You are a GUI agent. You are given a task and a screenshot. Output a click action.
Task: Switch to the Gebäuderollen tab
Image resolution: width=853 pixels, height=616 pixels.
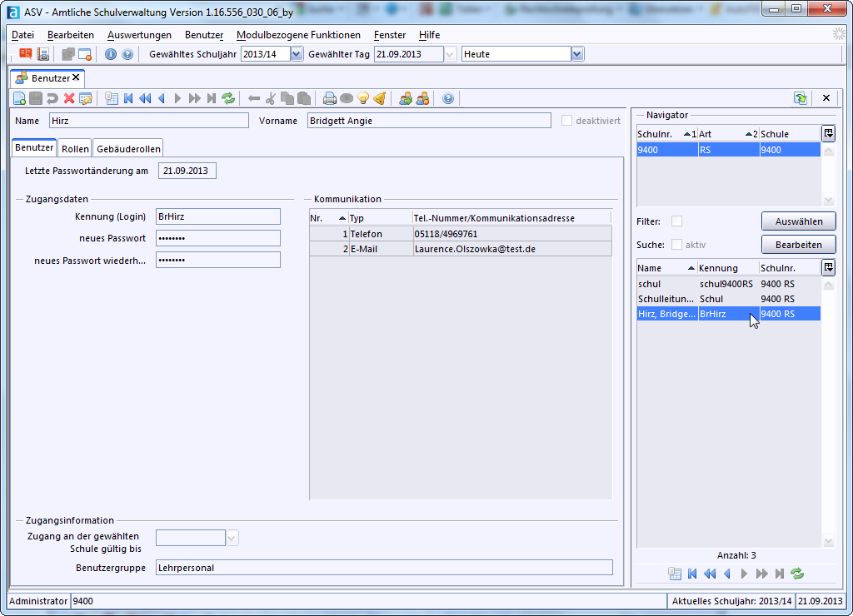(128, 149)
